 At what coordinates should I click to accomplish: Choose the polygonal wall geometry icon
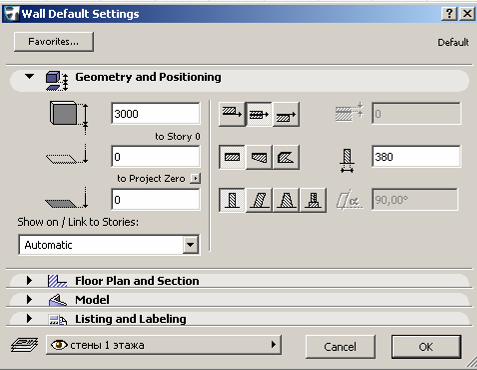(x=286, y=157)
